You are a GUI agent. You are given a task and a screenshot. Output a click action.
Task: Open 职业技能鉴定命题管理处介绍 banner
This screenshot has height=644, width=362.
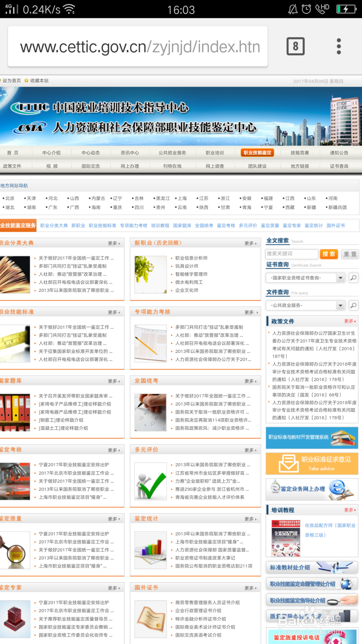(x=312, y=584)
